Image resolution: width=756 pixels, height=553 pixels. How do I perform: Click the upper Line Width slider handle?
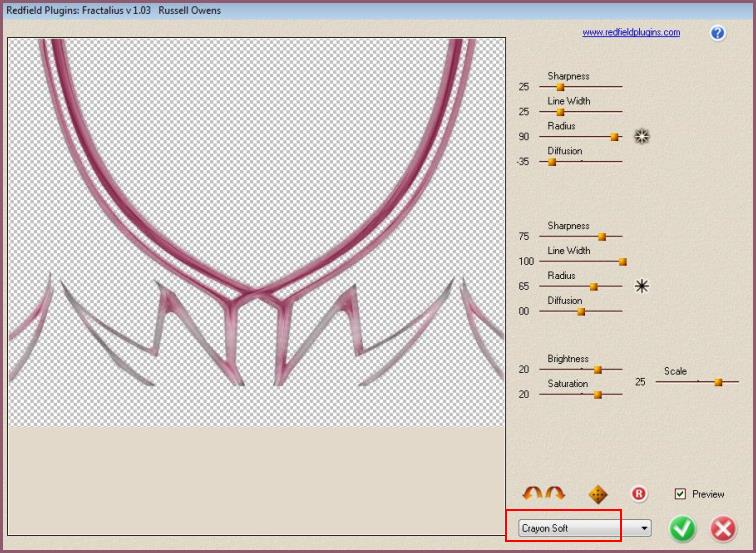(x=560, y=112)
